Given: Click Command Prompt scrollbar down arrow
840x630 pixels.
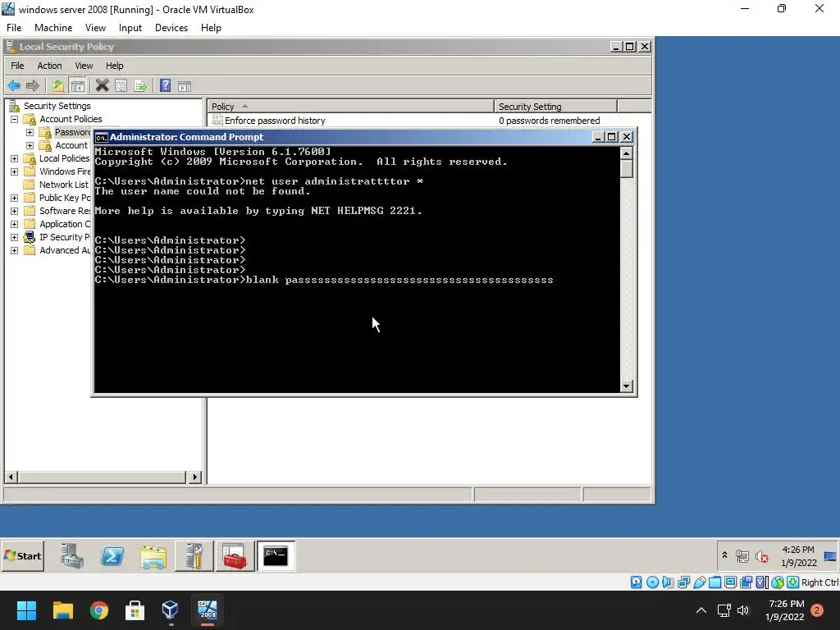Looking at the screenshot, I should point(626,386).
